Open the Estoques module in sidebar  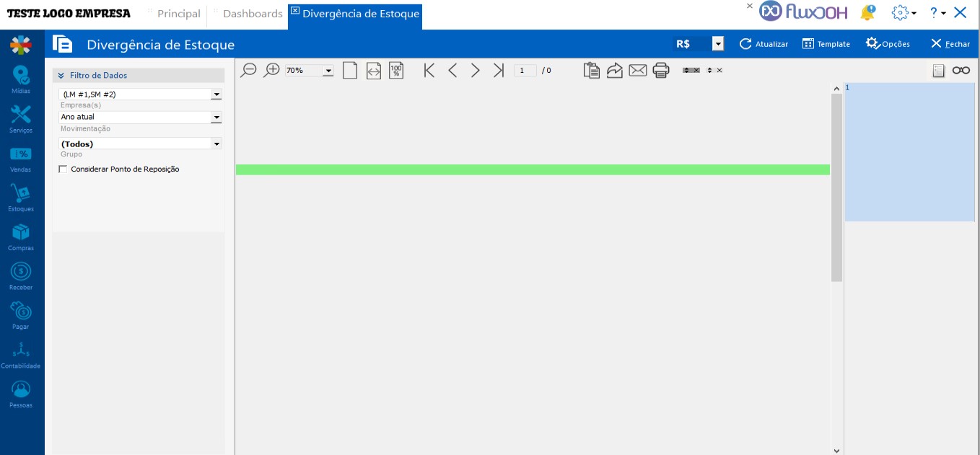21,198
